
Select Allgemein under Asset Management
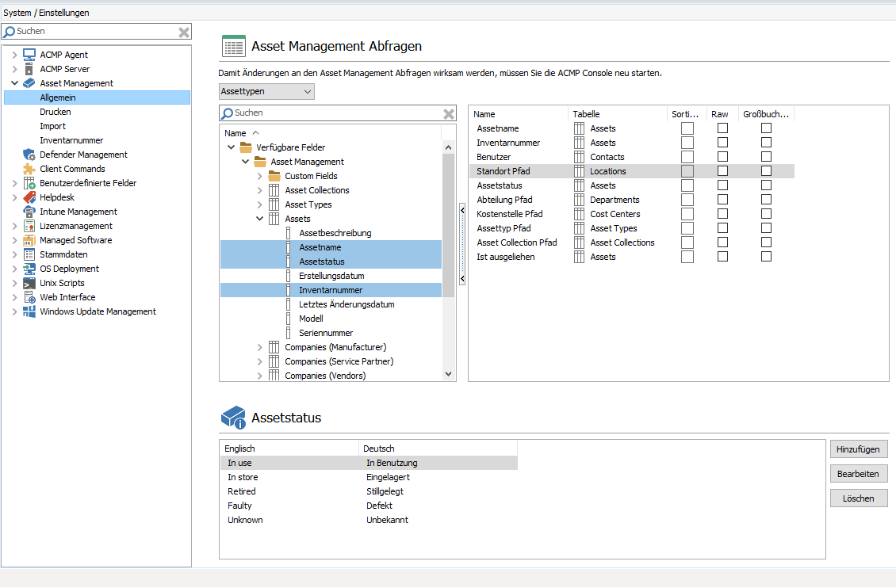(x=59, y=97)
